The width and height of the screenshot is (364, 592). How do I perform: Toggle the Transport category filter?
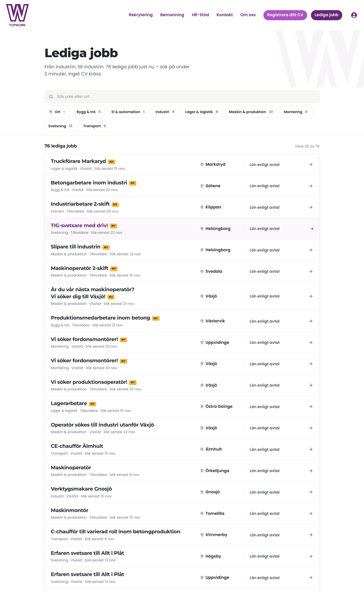pos(95,126)
